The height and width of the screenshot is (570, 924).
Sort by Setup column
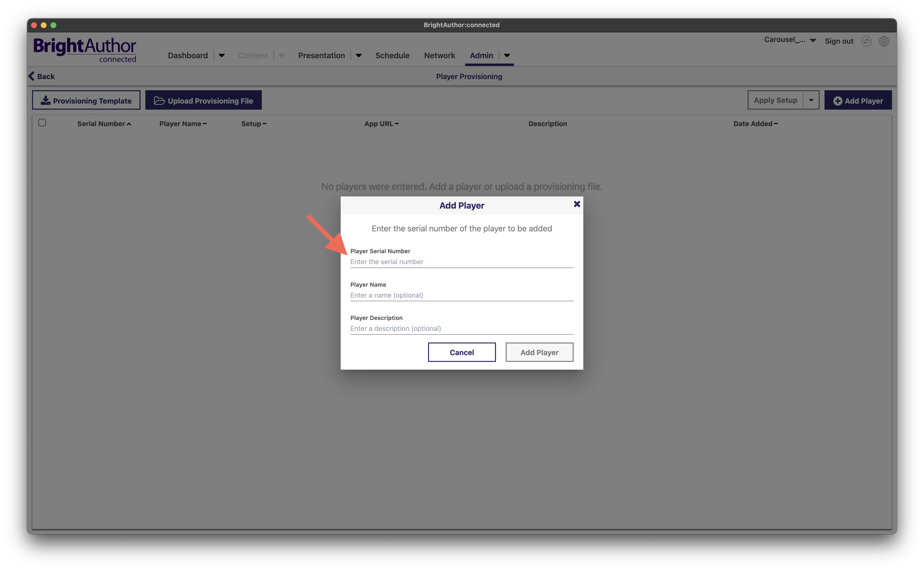254,124
